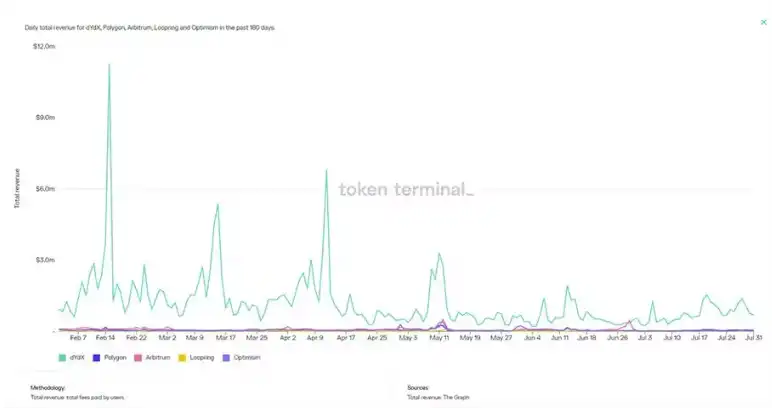Click the blue Polygon color swatch
772x408 pixels.
[96, 358]
